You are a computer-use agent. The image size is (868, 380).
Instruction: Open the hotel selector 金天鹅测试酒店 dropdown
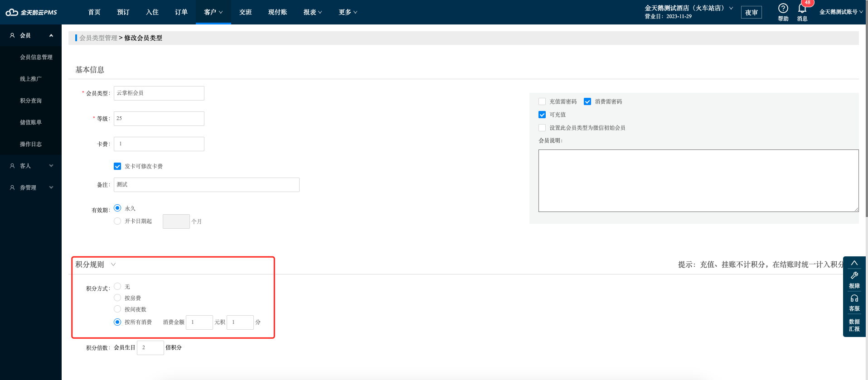tap(689, 8)
